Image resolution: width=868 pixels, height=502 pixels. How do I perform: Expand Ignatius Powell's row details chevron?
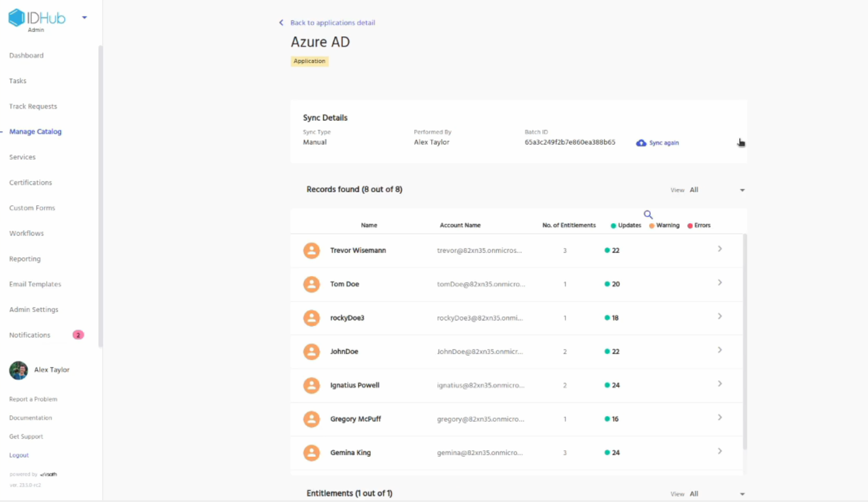click(720, 384)
